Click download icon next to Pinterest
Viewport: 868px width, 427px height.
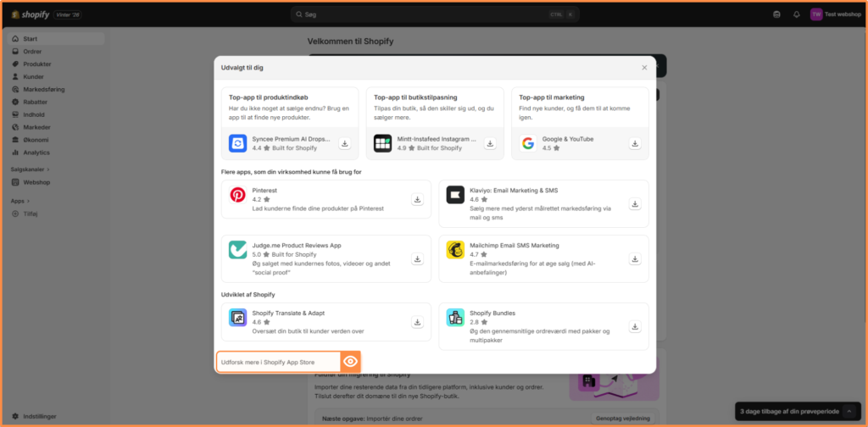pyautogui.click(x=417, y=200)
